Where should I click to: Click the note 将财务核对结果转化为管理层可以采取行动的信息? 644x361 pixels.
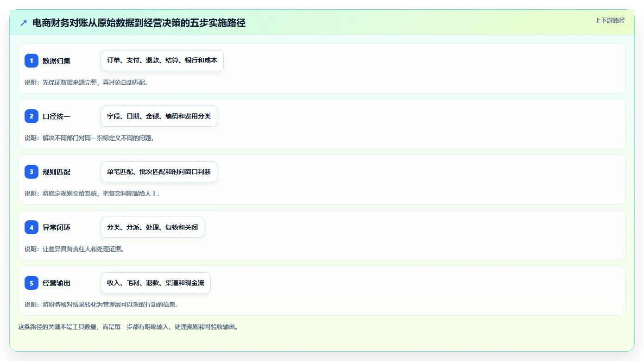click(110, 305)
